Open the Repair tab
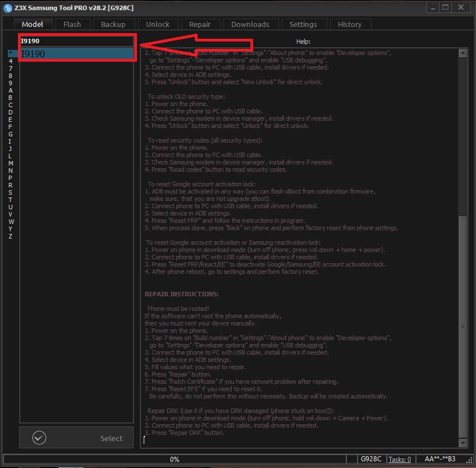 point(200,24)
